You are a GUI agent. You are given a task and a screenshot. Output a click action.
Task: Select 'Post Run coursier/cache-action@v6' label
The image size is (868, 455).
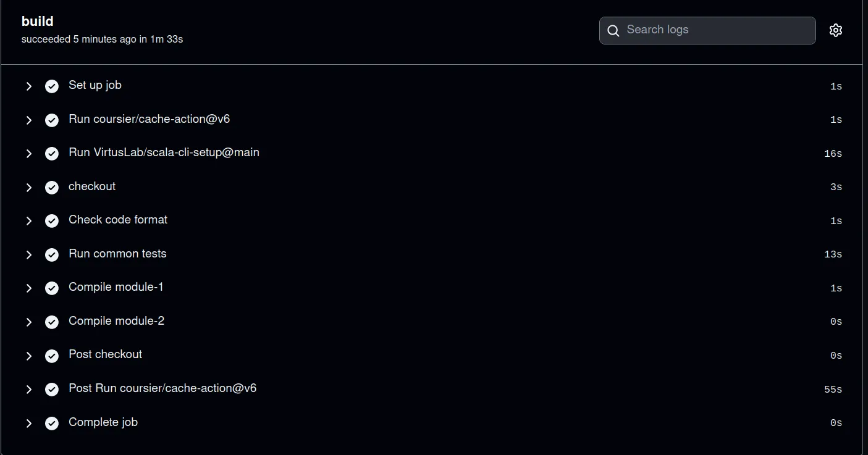click(162, 388)
